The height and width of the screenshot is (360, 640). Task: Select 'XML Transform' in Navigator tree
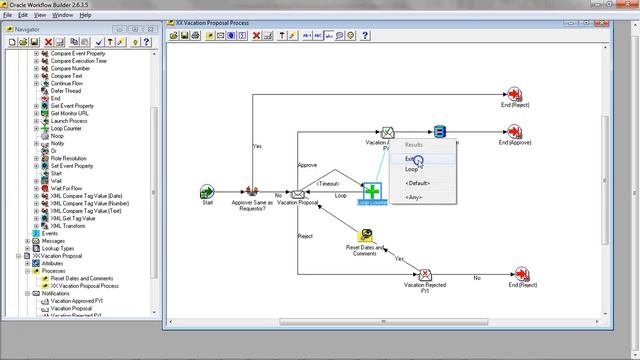tap(68, 226)
